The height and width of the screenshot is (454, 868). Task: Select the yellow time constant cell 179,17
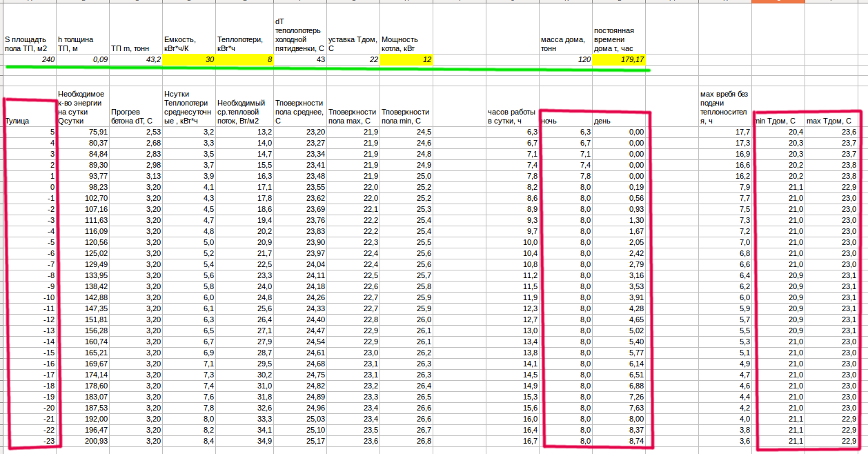point(619,60)
